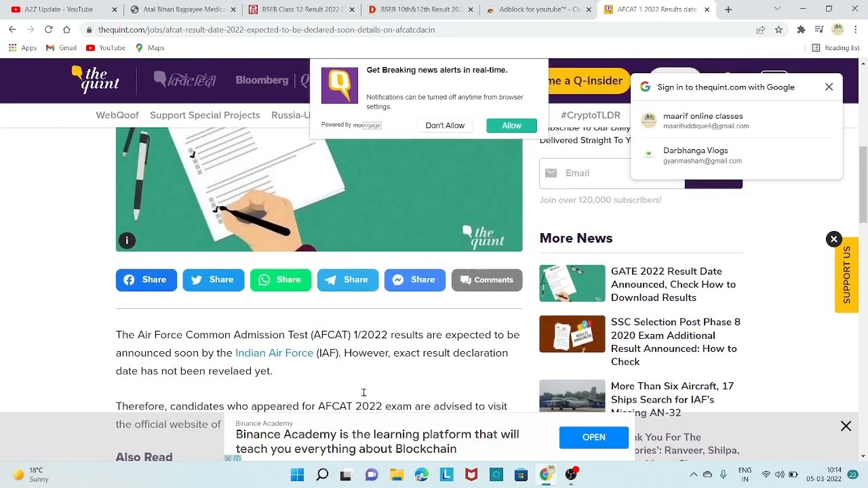The image size is (868, 488).
Task: Open SSC Selection Post news thumbnail
Action: pos(572,334)
